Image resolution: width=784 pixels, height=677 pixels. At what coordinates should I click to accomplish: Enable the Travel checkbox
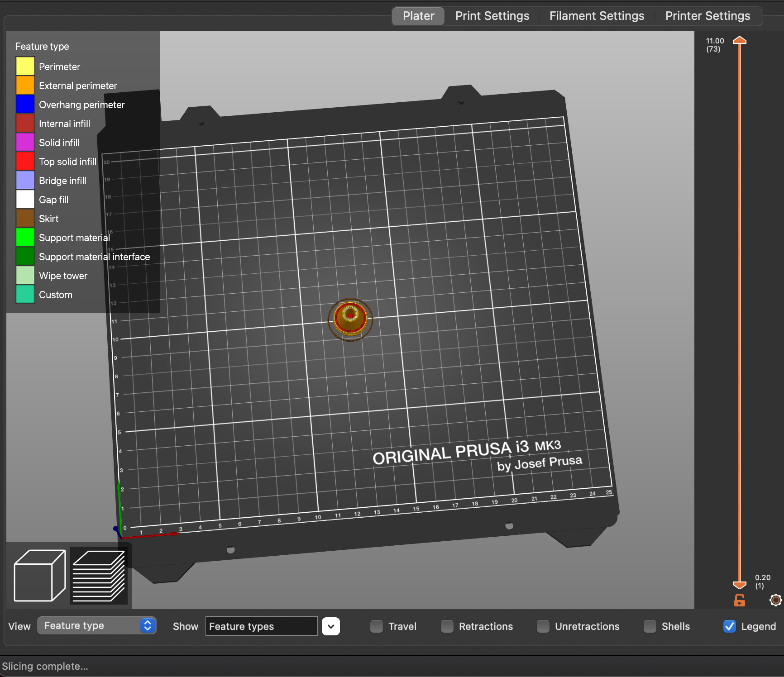(x=377, y=626)
